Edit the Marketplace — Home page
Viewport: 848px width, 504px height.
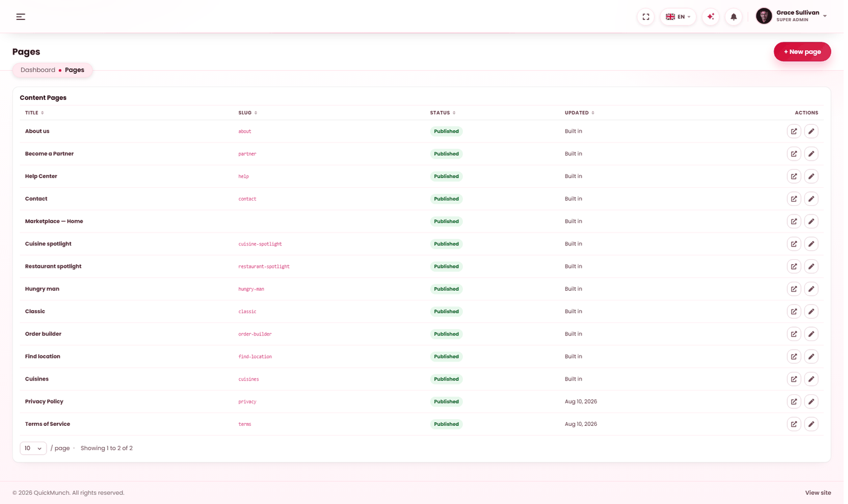pos(811,221)
